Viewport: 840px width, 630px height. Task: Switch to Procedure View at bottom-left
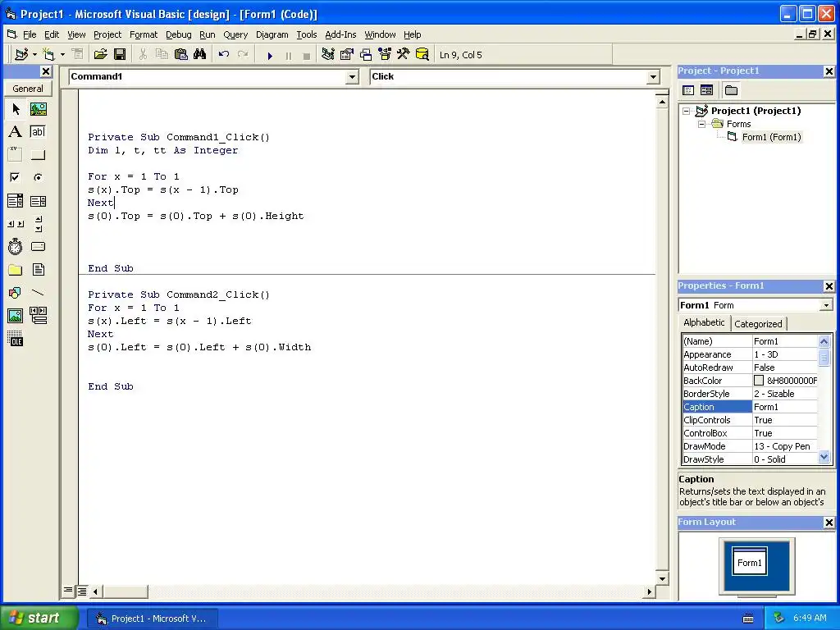click(x=68, y=591)
